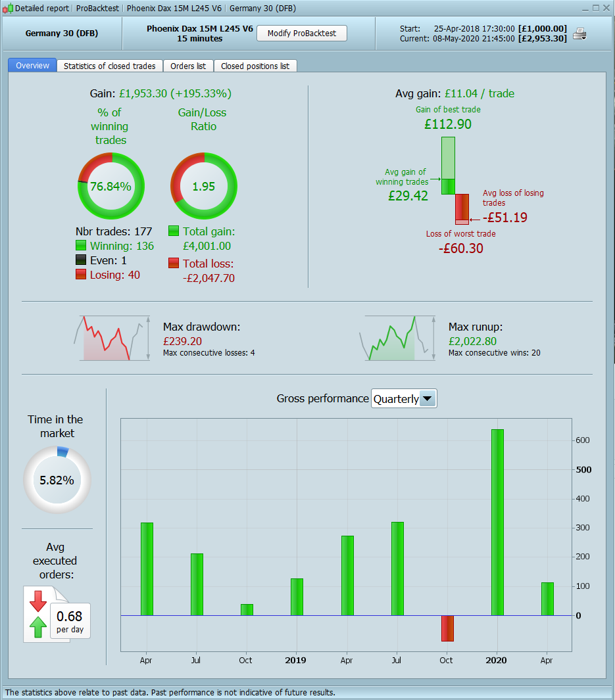Click the green bar at Jul 2019
Image resolution: width=615 pixels, height=700 pixels.
[397, 569]
